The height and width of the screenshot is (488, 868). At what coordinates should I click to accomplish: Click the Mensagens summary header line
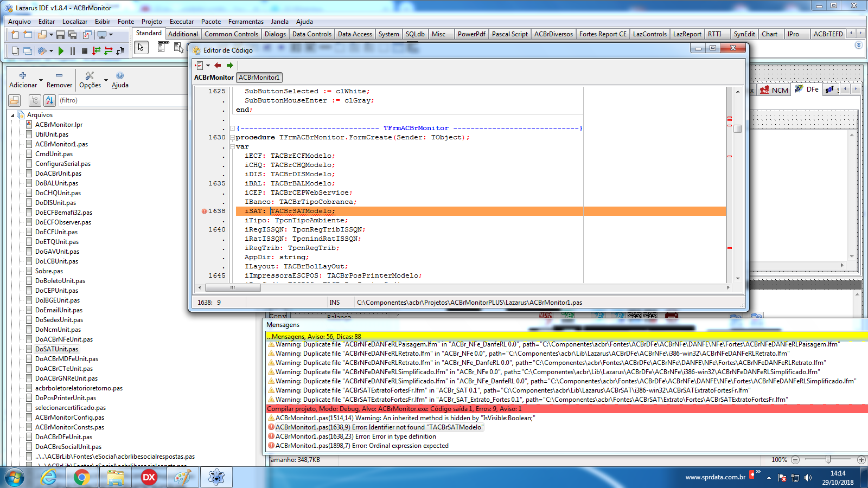pyautogui.click(x=566, y=336)
